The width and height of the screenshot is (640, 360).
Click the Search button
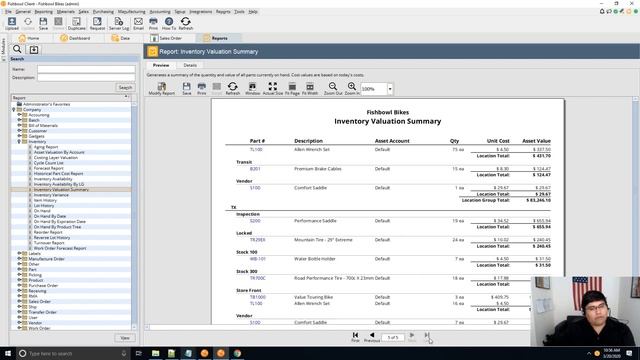pyautogui.click(x=125, y=87)
